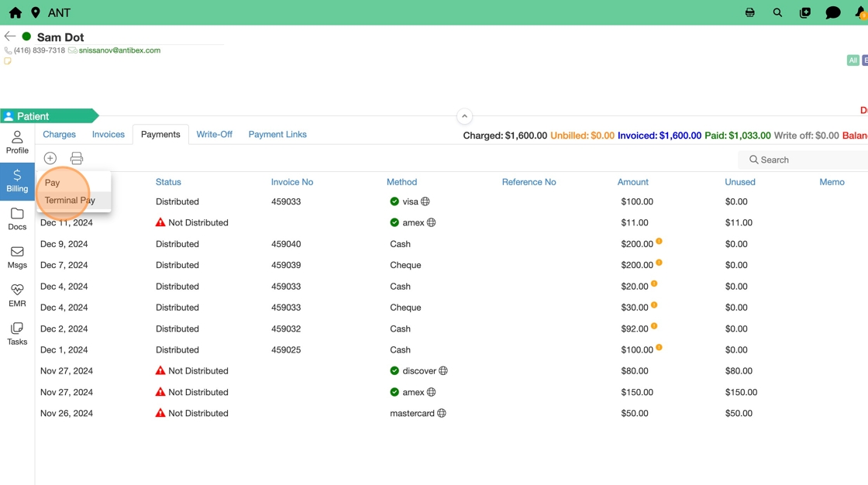Click the home icon in top bar
Screen dimensions: 868x485
[15, 12]
